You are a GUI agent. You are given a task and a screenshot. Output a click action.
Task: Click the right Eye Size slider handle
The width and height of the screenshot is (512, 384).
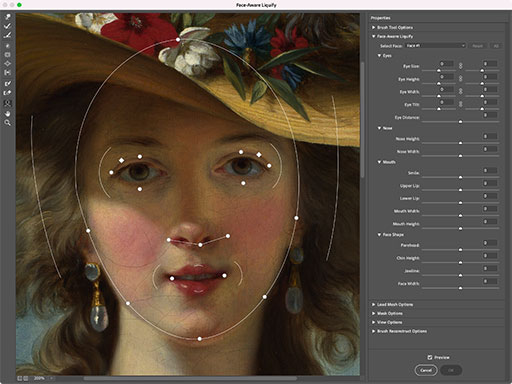tap(482, 71)
